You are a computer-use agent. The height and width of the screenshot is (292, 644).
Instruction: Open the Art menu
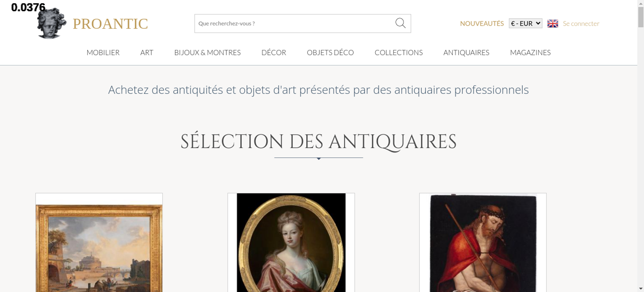click(x=147, y=53)
